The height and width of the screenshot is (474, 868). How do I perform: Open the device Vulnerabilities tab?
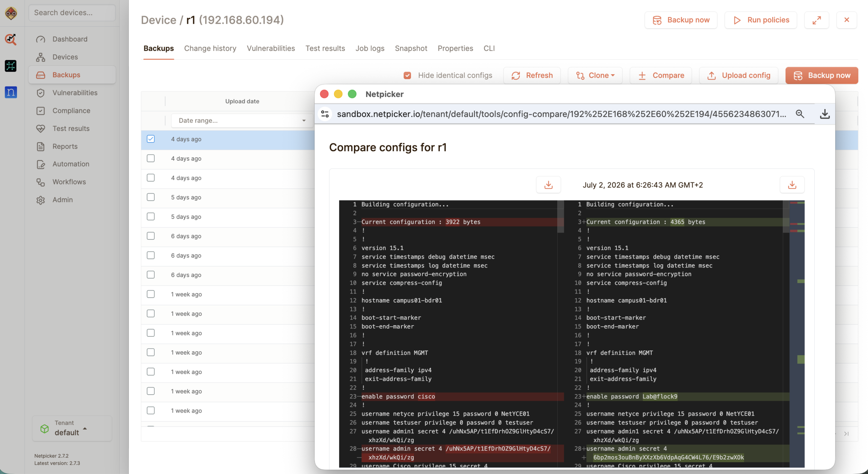tap(271, 48)
